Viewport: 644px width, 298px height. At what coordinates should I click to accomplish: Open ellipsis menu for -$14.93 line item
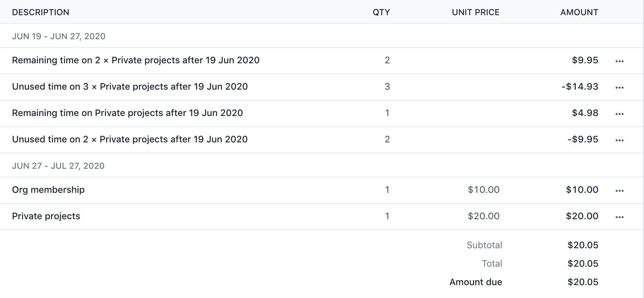pos(619,87)
